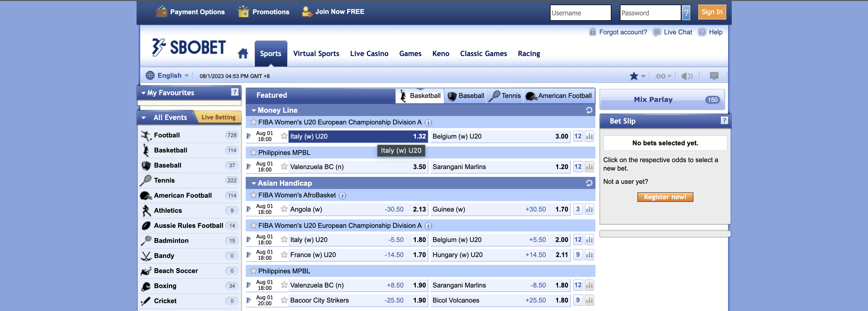The height and width of the screenshot is (311, 868).
Task: Favourite the Angola (w) match
Action: click(x=284, y=209)
